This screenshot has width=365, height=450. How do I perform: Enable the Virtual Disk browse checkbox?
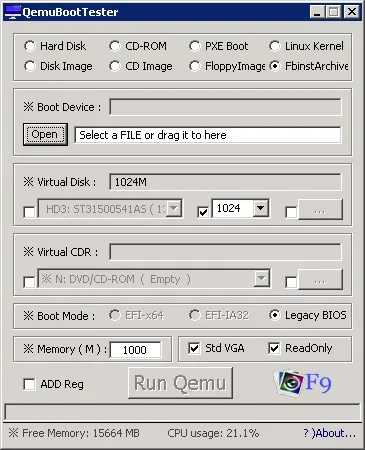coord(291,212)
